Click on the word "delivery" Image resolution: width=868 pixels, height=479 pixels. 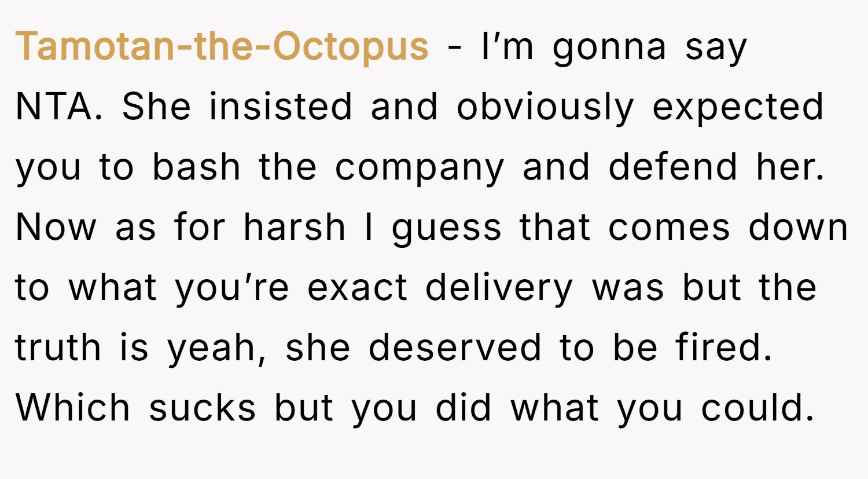[499, 288]
